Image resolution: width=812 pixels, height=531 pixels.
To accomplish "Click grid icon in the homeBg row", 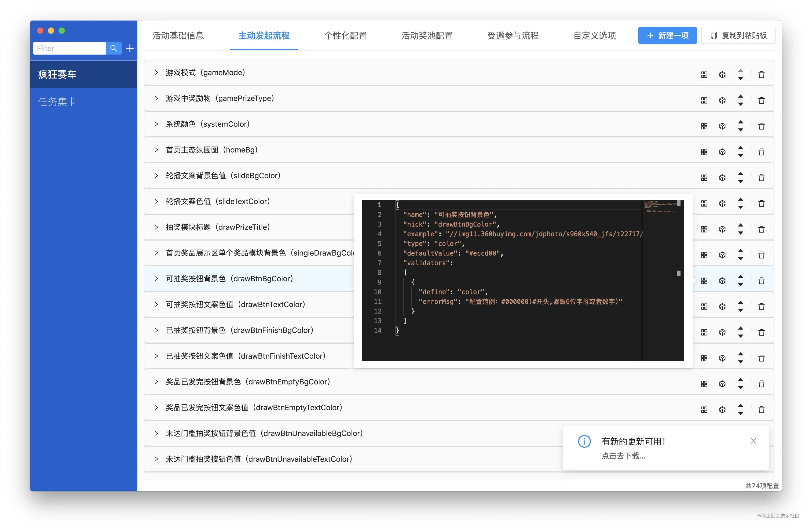I will 704,152.
